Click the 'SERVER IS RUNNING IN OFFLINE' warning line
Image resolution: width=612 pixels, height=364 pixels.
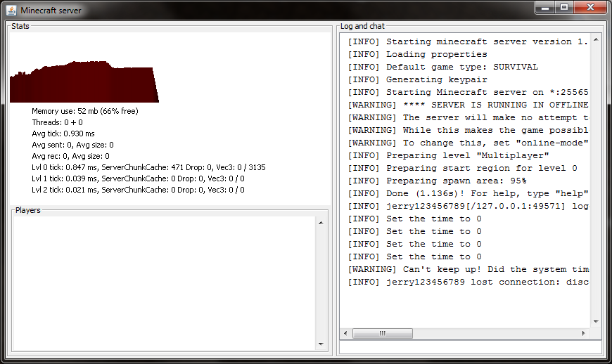[x=468, y=105]
